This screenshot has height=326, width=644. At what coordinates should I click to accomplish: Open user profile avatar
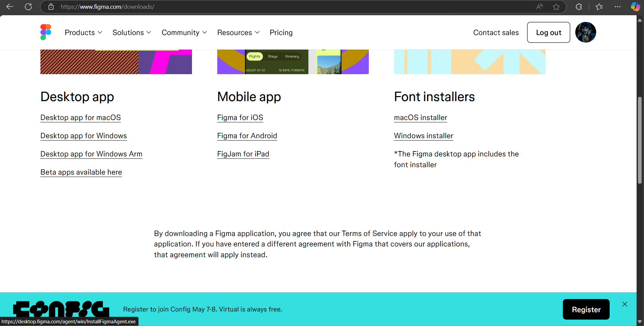(585, 32)
